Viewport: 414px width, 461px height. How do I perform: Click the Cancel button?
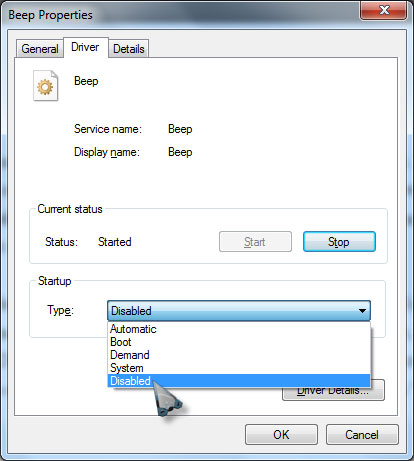point(362,435)
